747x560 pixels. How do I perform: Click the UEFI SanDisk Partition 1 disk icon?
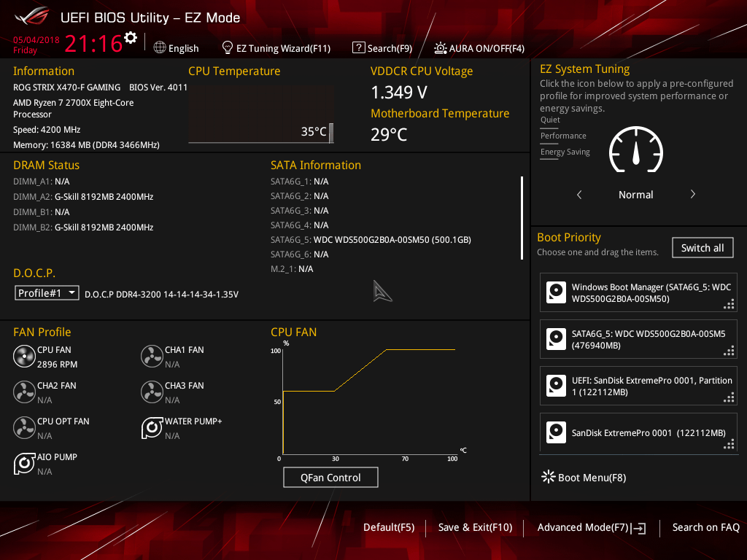click(556, 386)
